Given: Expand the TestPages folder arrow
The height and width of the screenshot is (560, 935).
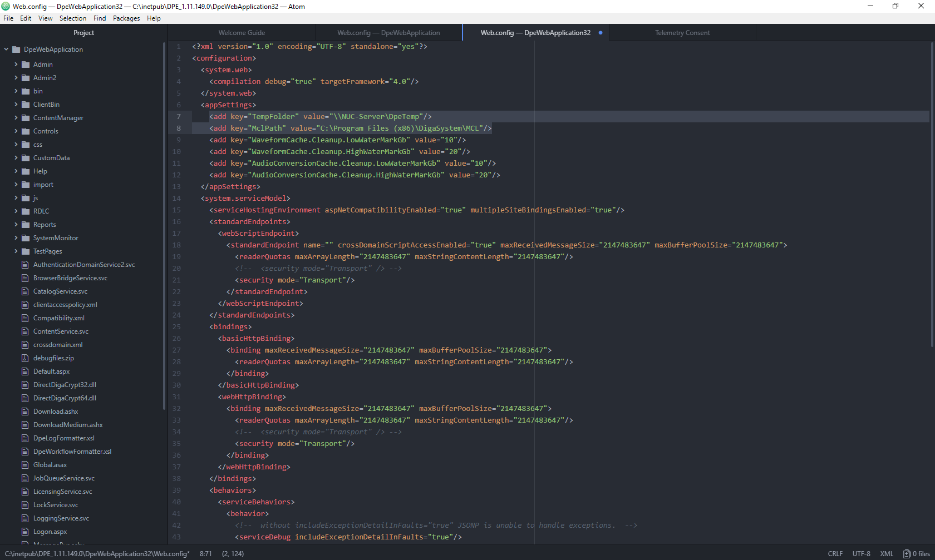Looking at the screenshot, I should coord(16,251).
